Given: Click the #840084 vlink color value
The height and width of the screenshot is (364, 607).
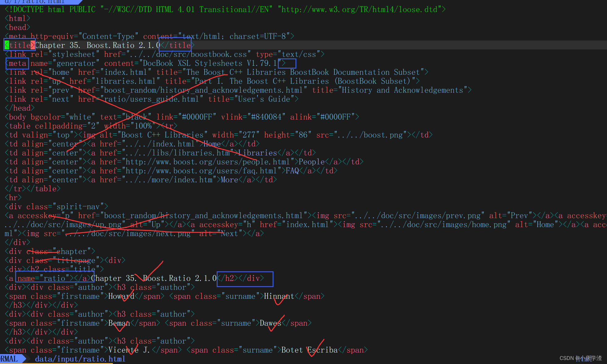Looking at the screenshot, I should tap(266, 117).
